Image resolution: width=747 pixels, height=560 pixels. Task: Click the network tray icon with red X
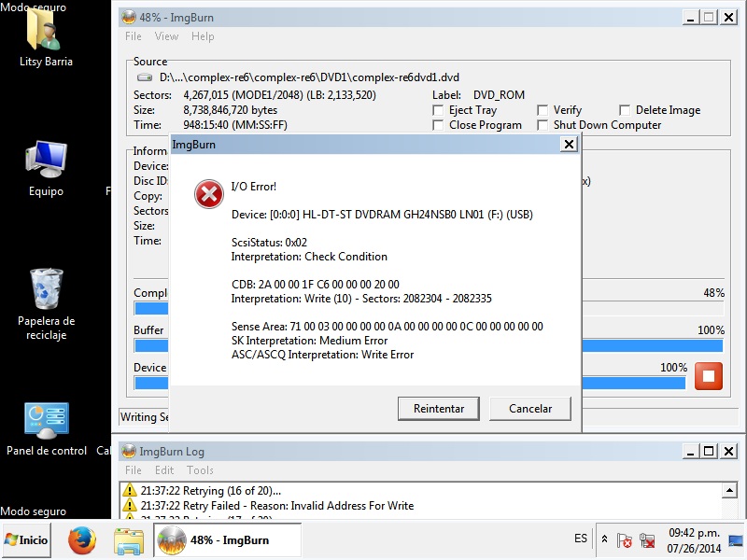(x=647, y=540)
